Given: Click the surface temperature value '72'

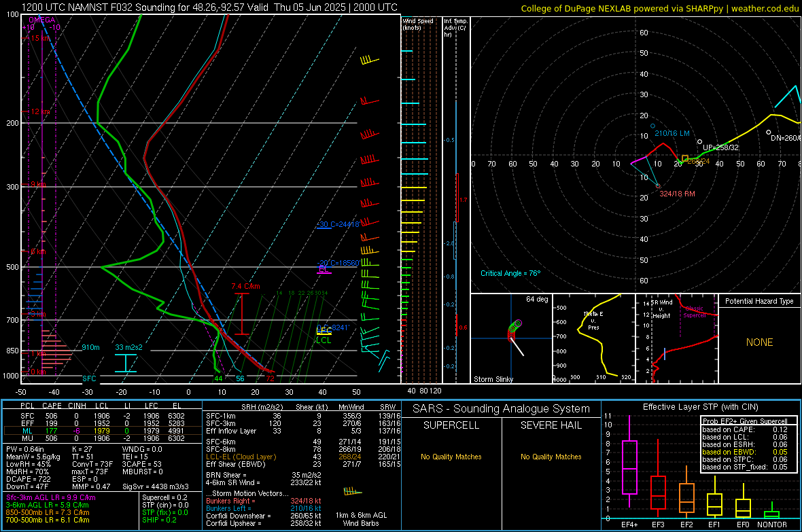Looking at the screenshot, I should click(x=270, y=378).
